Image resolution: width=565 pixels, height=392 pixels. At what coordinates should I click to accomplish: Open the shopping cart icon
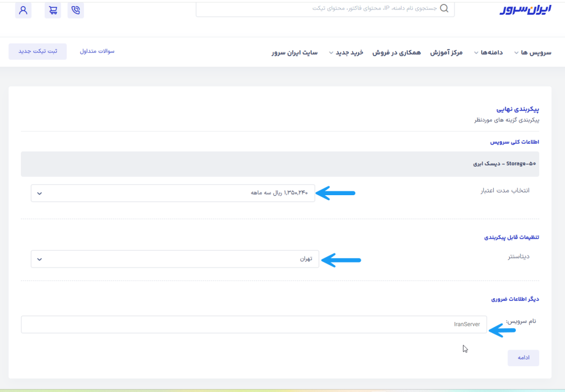[54, 10]
